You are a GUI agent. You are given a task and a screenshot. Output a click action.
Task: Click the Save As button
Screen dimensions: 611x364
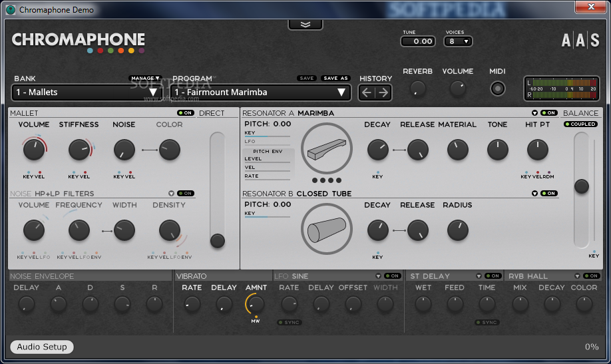[x=335, y=79]
